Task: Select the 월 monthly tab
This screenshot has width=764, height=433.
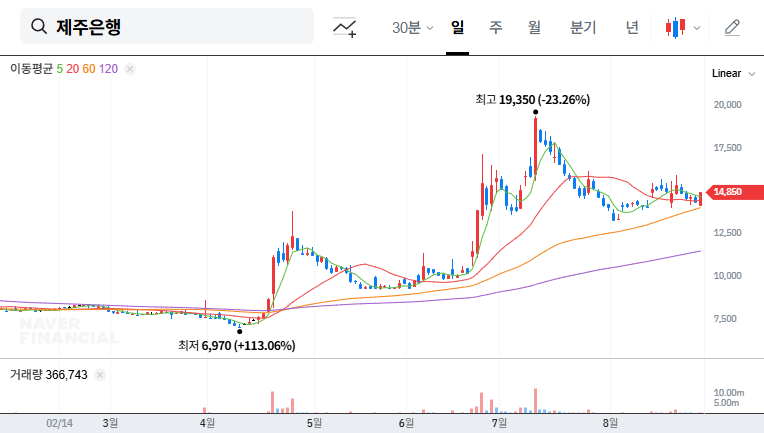Action: [x=534, y=27]
